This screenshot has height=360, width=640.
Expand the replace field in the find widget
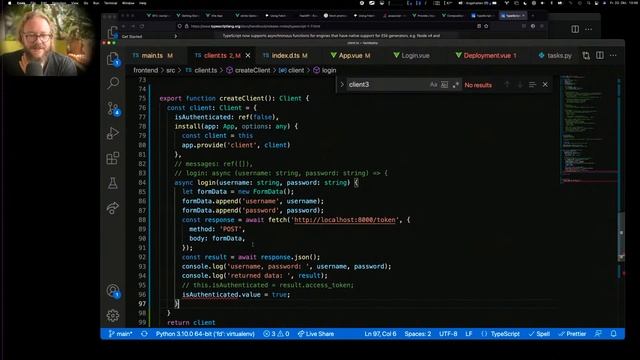point(342,84)
